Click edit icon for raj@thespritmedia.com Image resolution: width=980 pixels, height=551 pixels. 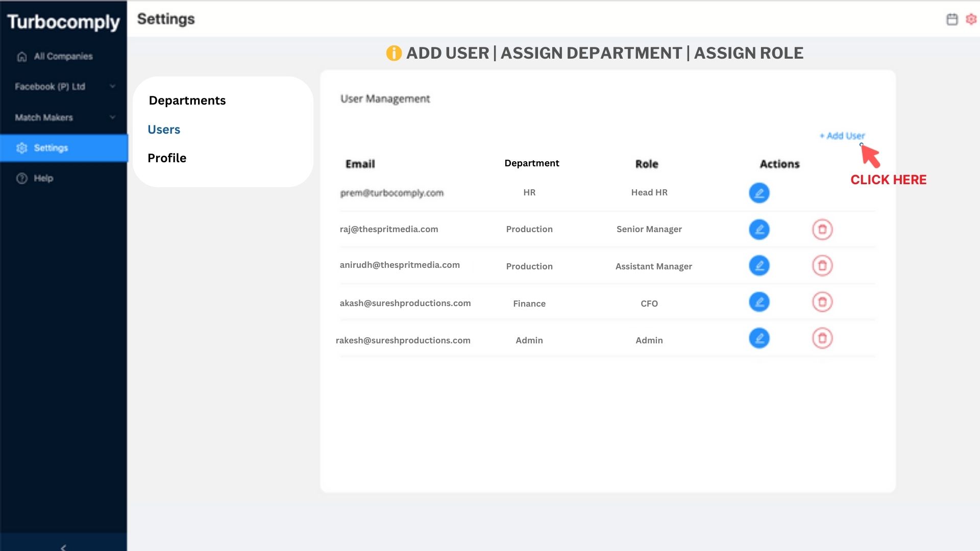click(759, 229)
